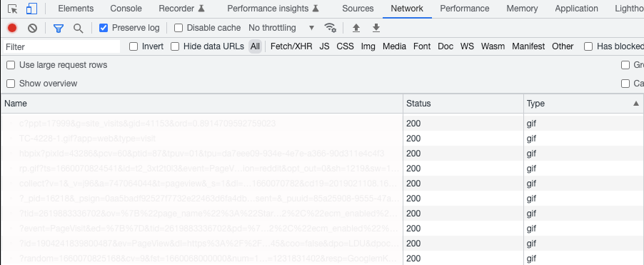The image size is (644, 265).
Task: Stop recording the network log
Action: pos(12,28)
